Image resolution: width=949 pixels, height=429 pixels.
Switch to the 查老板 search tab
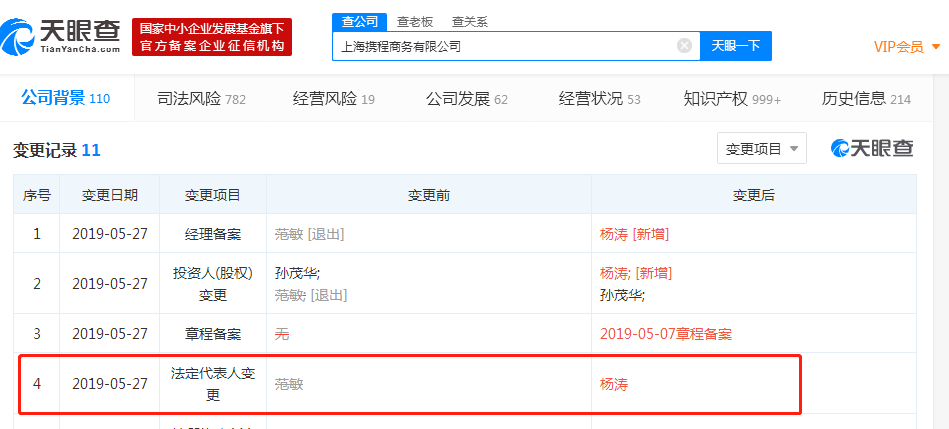point(415,22)
